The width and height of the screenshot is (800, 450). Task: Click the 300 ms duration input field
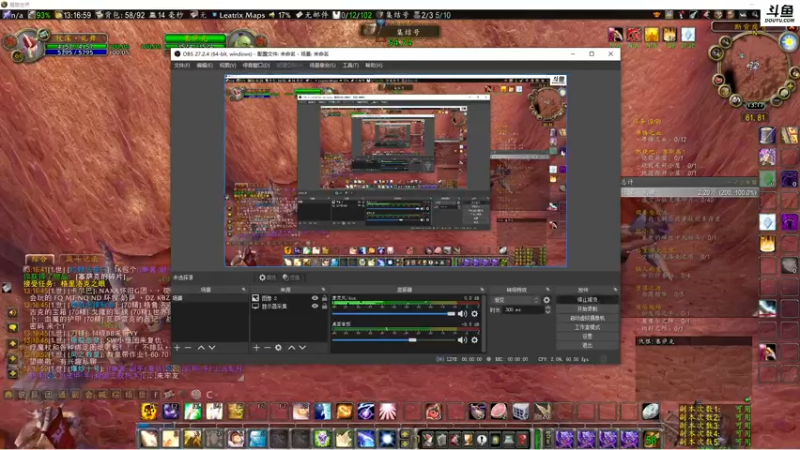tap(523, 310)
